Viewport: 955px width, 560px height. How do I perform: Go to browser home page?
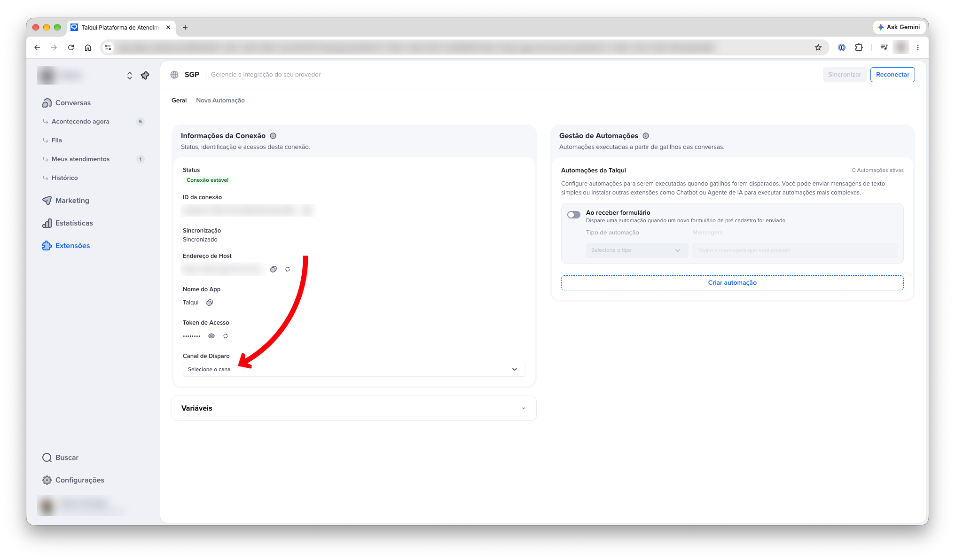pyautogui.click(x=88, y=47)
